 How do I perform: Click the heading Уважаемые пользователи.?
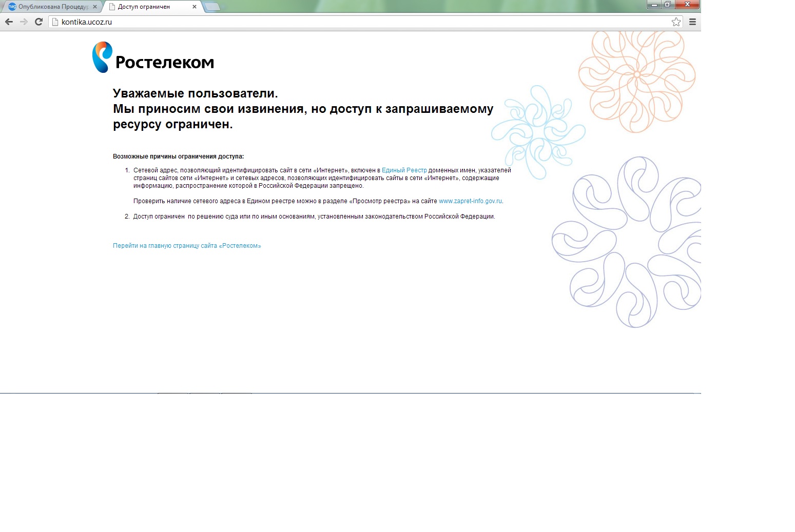click(196, 93)
